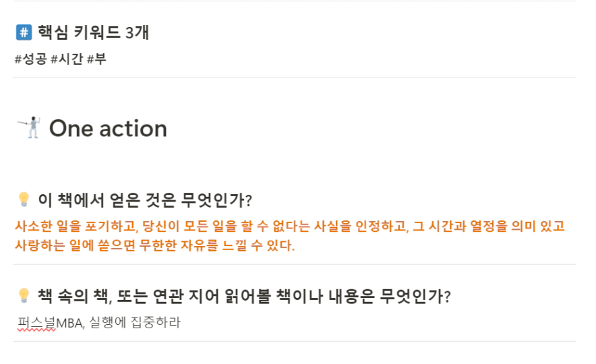Viewport: 596px width, 364px height.
Task: Click orange text starting 사소한 일을 포기하고
Action: click(290, 226)
